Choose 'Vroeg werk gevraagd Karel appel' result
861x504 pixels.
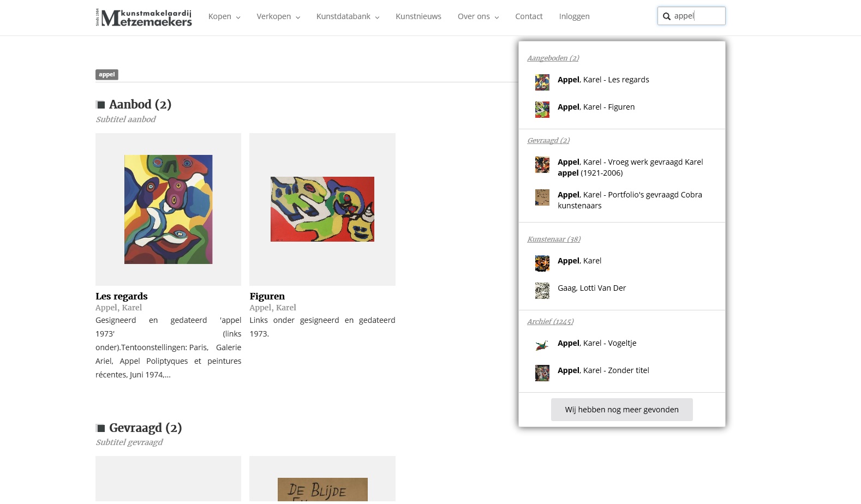[630, 167]
